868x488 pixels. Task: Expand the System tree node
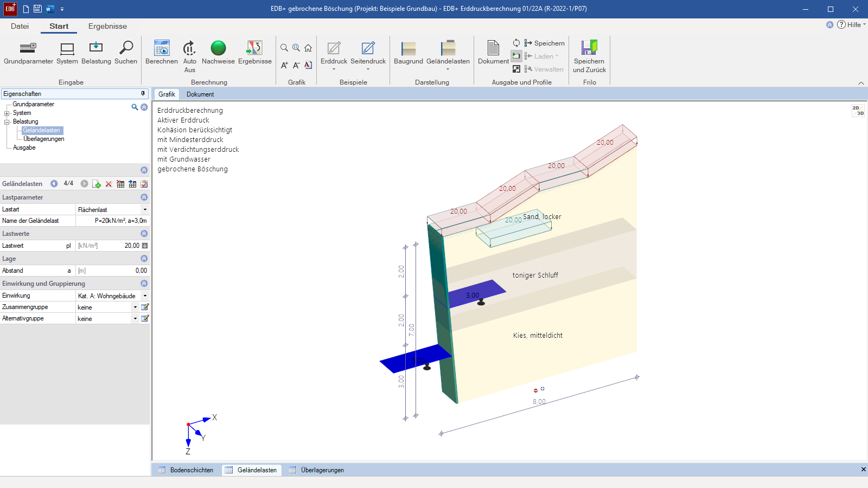click(7, 113)
